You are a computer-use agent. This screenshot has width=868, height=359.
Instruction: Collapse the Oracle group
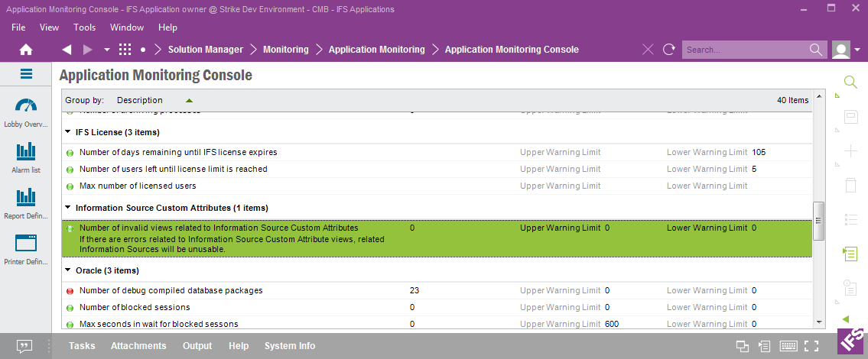click(67, 271)
